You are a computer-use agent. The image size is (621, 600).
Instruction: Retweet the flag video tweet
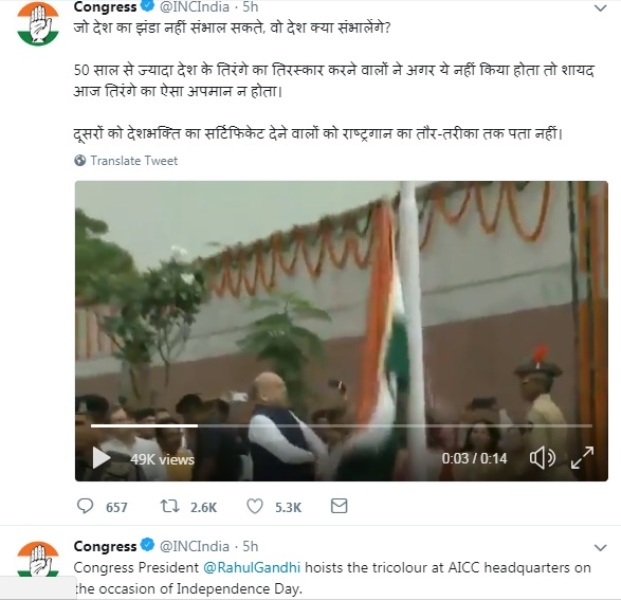point(170,506)
